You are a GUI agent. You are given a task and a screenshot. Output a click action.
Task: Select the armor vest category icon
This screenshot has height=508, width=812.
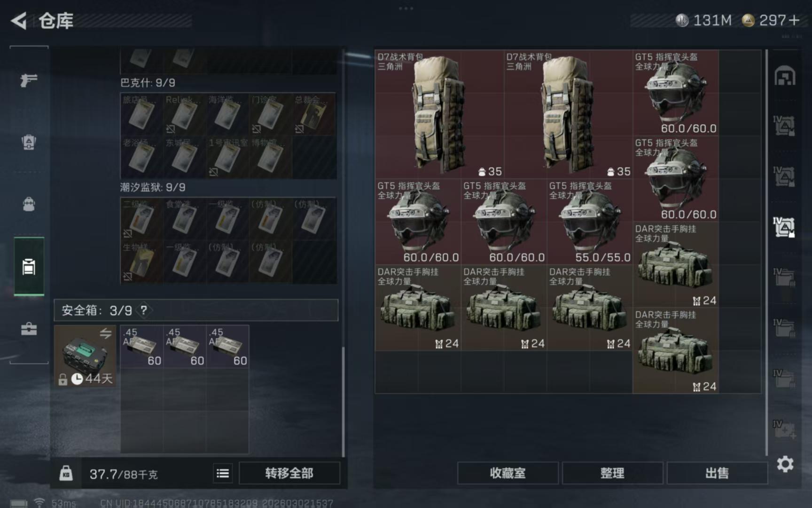(29, 142)
